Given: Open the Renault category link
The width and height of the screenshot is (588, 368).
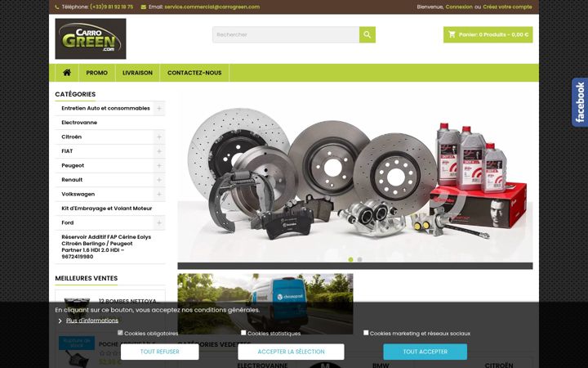Looking at the screenshot, I should pyautogui.click(x=72, y=180).
